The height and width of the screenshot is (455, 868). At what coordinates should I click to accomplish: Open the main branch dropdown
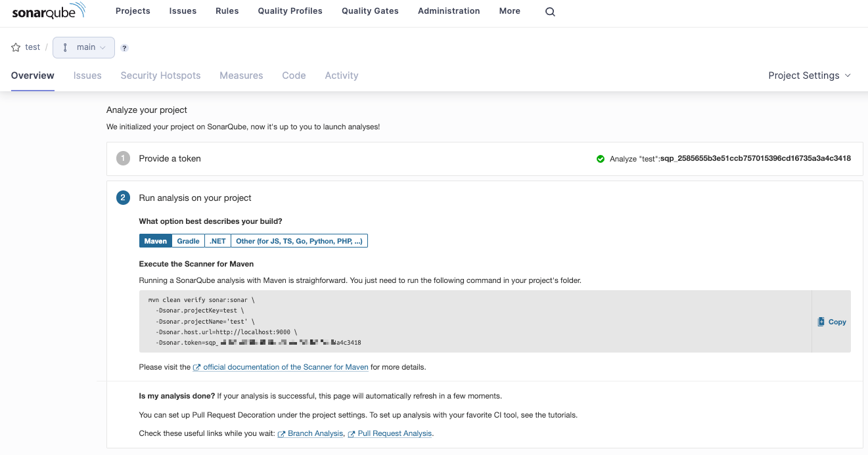[x=84, y=47]
